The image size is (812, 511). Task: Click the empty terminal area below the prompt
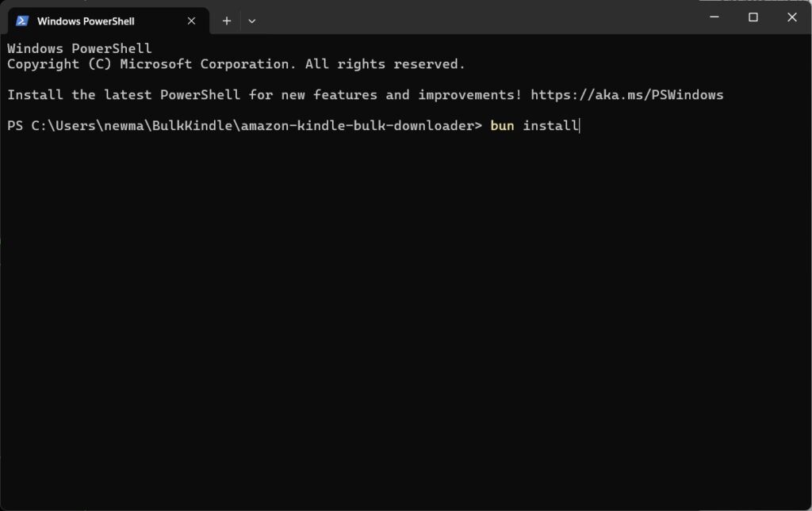pos(396,317)
